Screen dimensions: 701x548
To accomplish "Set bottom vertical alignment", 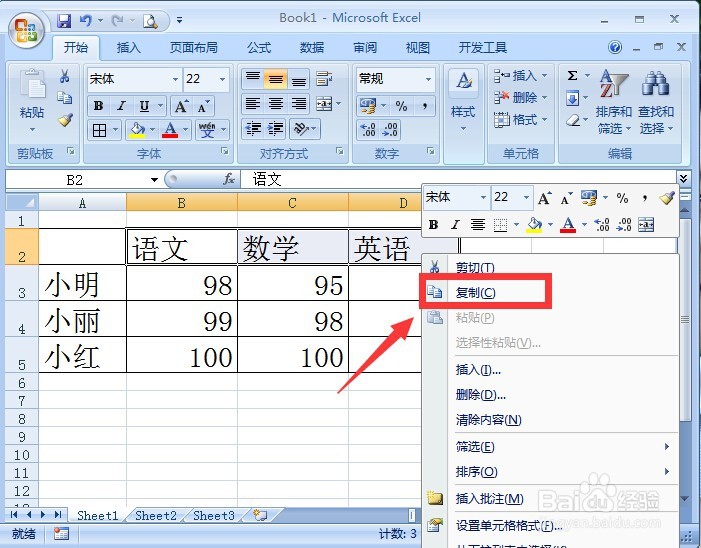I will [298, 79].
